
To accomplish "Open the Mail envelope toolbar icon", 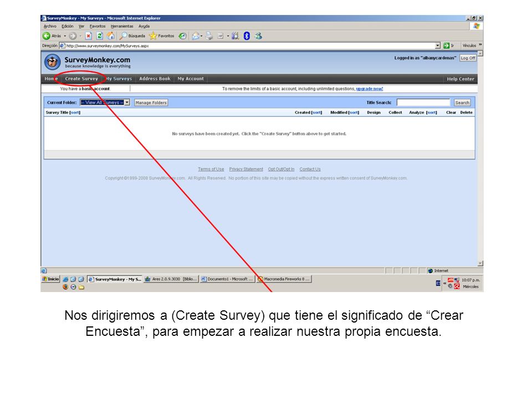I will (196, 36).
